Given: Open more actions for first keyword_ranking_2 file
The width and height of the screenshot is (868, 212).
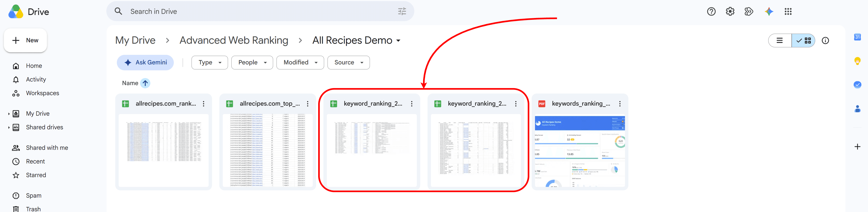Looking at the screenshot, I should click(412, 104).
